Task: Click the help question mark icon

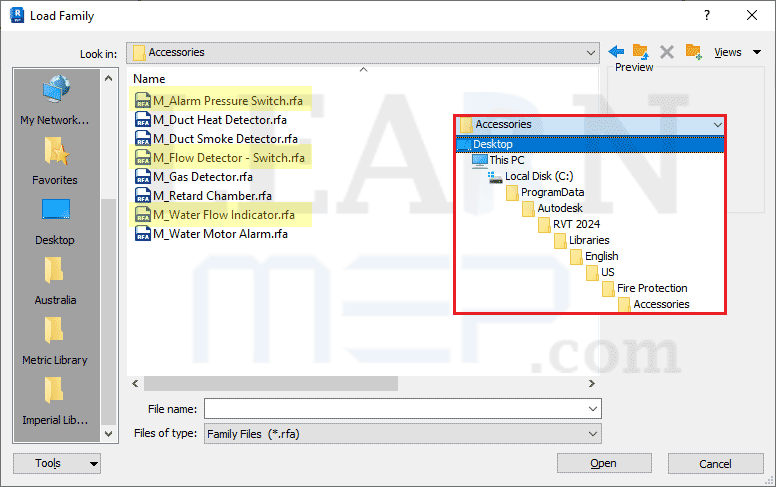Action: tap(707, 15)
